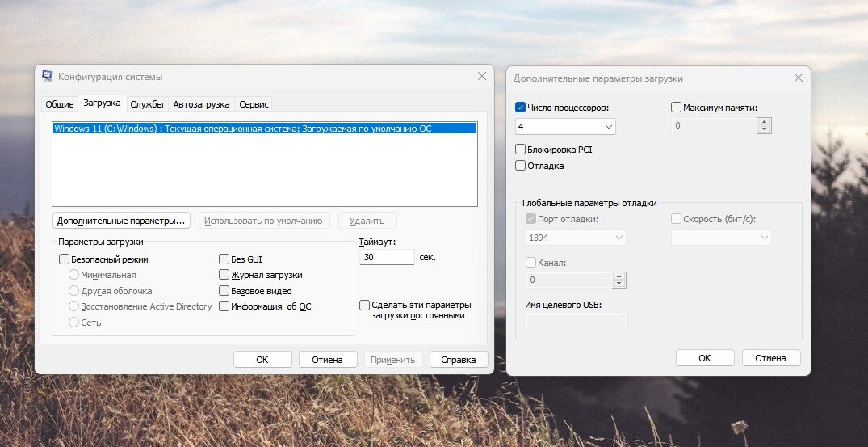
Task: Switch to the Общие tab
Action: point(60,104)
